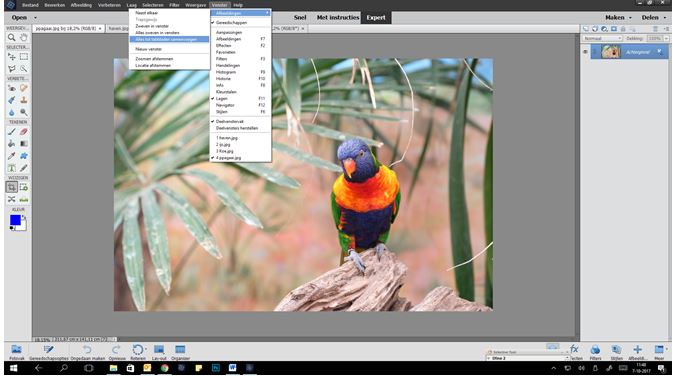Open the Fotovak photo bin
Screen dimensions: 673x376
coord(16,352)
